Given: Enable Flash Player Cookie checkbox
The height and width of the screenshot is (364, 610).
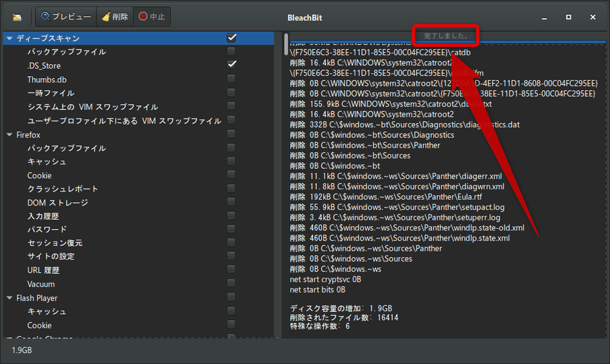Looking at the screenshot, I should [231, 324].
